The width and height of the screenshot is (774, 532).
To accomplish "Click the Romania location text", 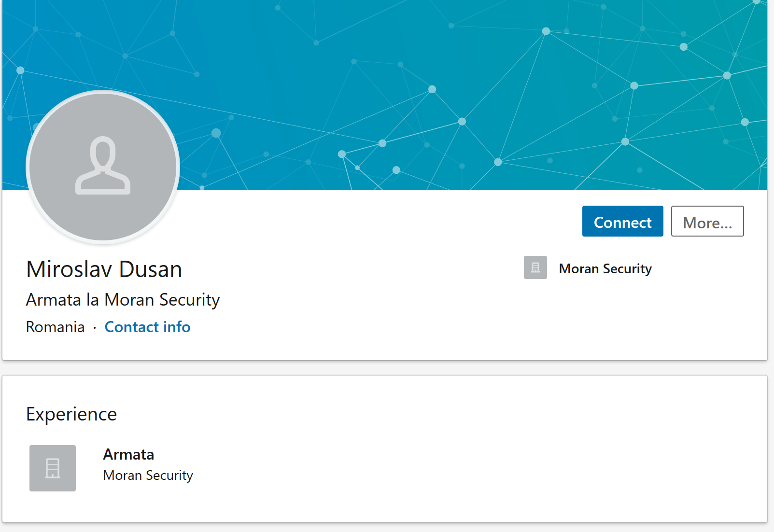I will [55, 327].
